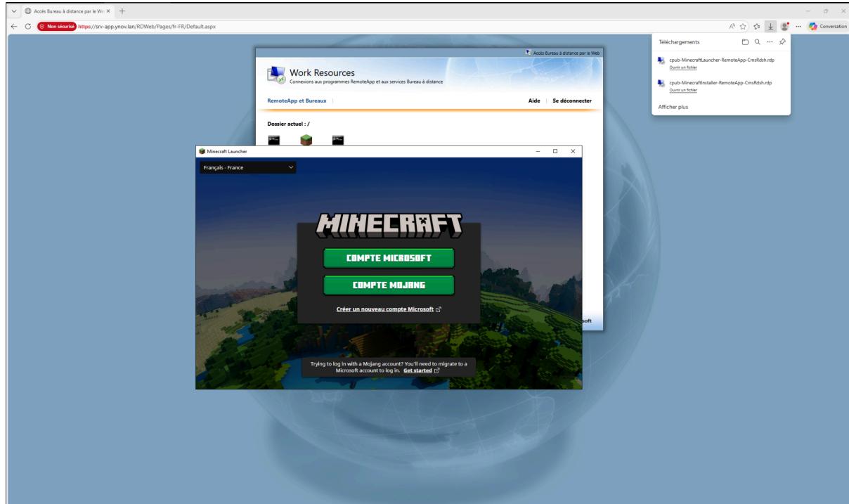This screenshot has width=849, height=504.
Task: Click the Work Resources computer logo
Action: (x=276, y=76)
